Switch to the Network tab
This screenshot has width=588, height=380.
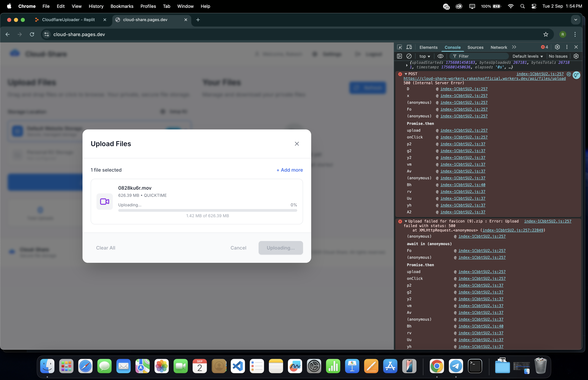[x=499, y=47]
